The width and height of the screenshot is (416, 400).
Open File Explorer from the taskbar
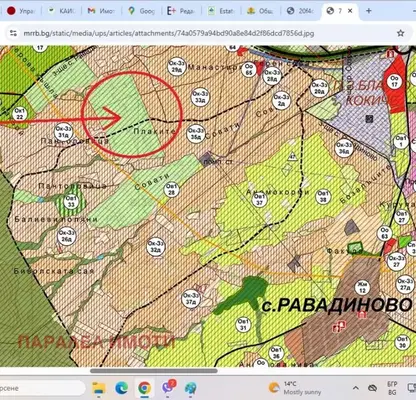99,388
